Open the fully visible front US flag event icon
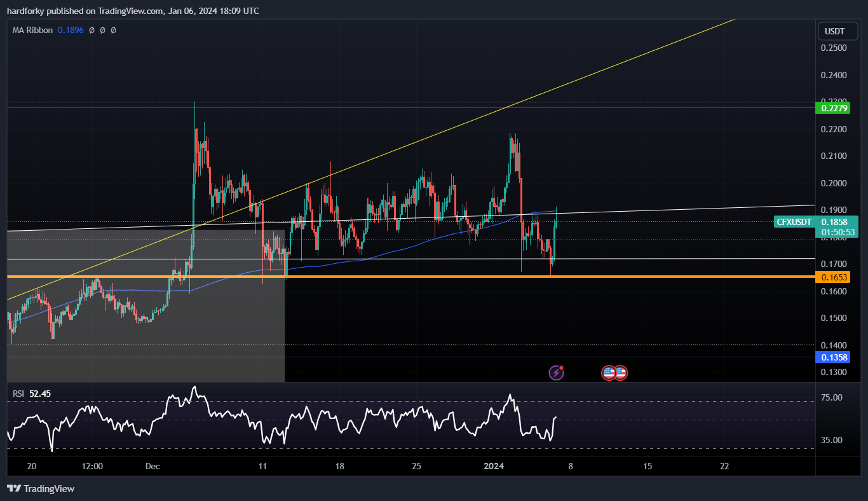The height and width of the screenshot is (501, 868). click(x=609, y=373)
